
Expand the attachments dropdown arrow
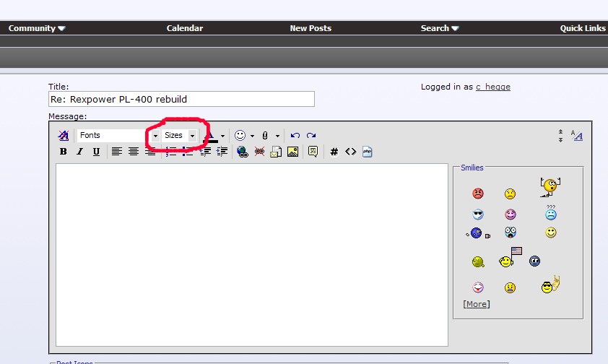pos(277,136)
